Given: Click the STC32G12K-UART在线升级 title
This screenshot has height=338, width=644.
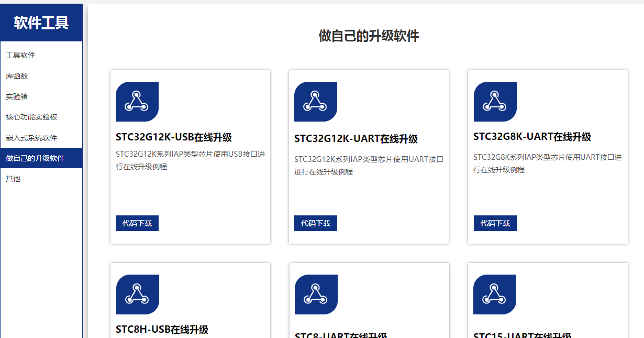Looking at the screenshot, I should click(356, 139).
